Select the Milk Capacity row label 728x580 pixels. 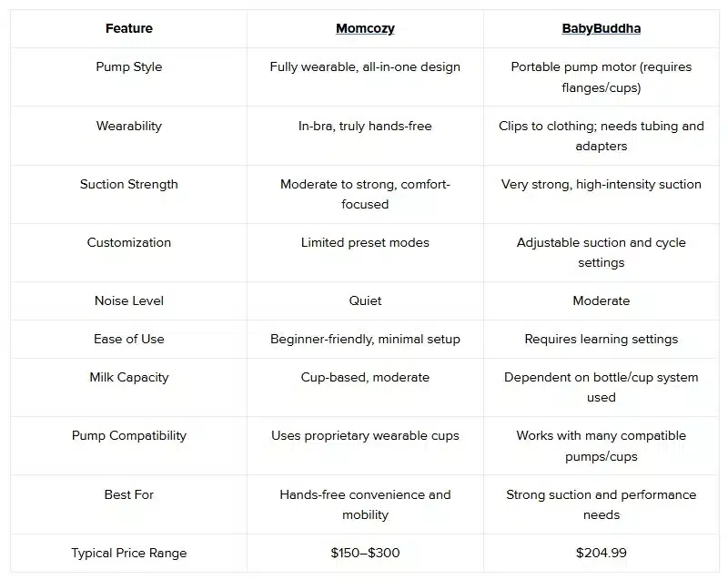pyautogui.click(x=128, y=377)
